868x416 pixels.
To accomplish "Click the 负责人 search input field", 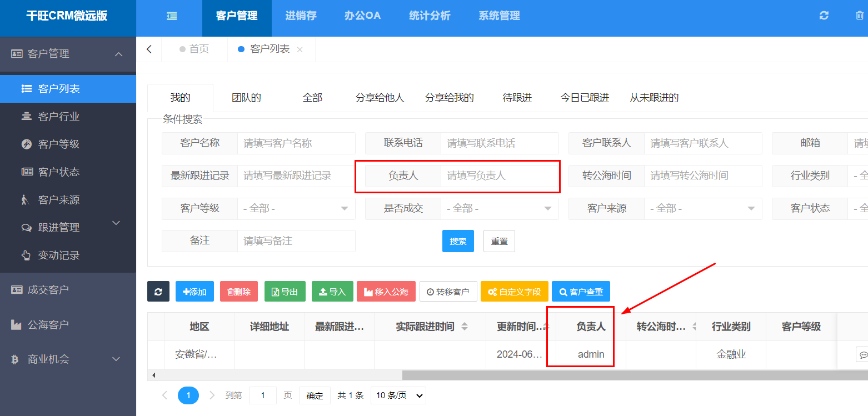I will pos(500,176).
